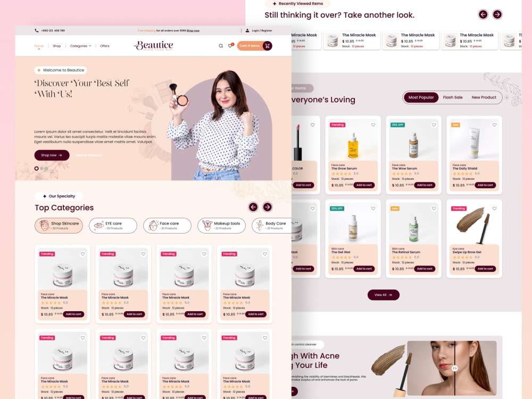Click the before/after comparison slider handle
This screenshot has width=532, height=399.
[x=455, y=368]
